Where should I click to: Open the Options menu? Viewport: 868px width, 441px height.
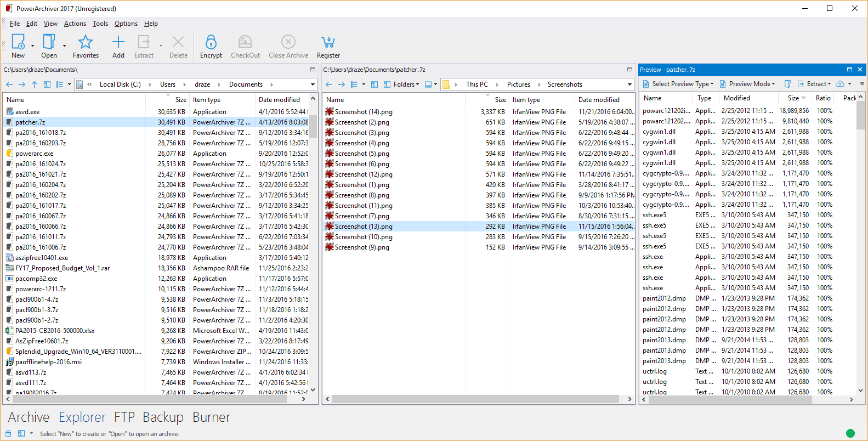(x=126, y=24)
